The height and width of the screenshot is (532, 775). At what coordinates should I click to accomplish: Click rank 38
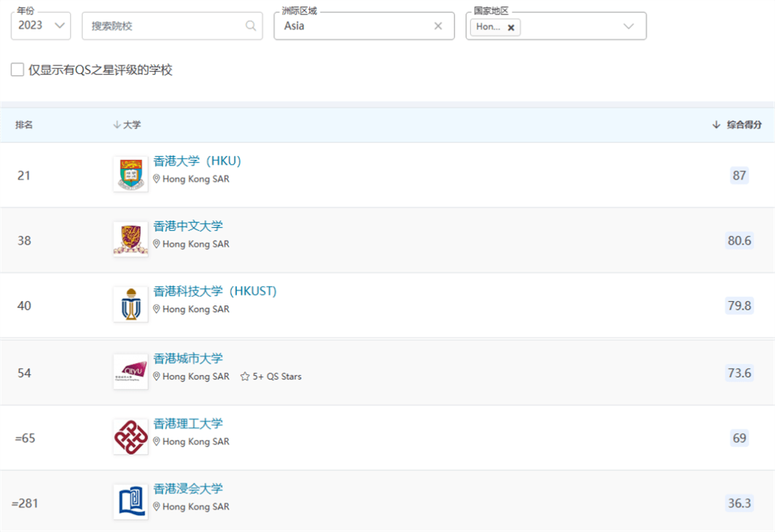[24, 241]
